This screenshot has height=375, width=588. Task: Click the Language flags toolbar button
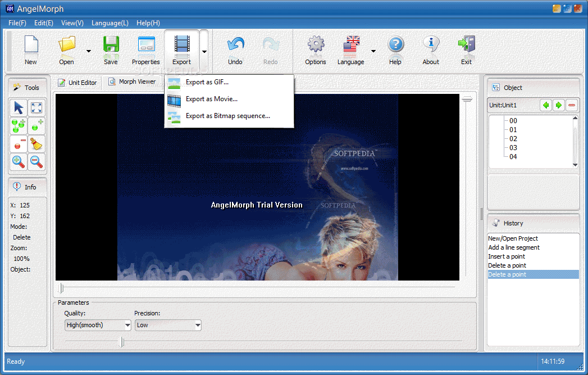pos(351,50)
